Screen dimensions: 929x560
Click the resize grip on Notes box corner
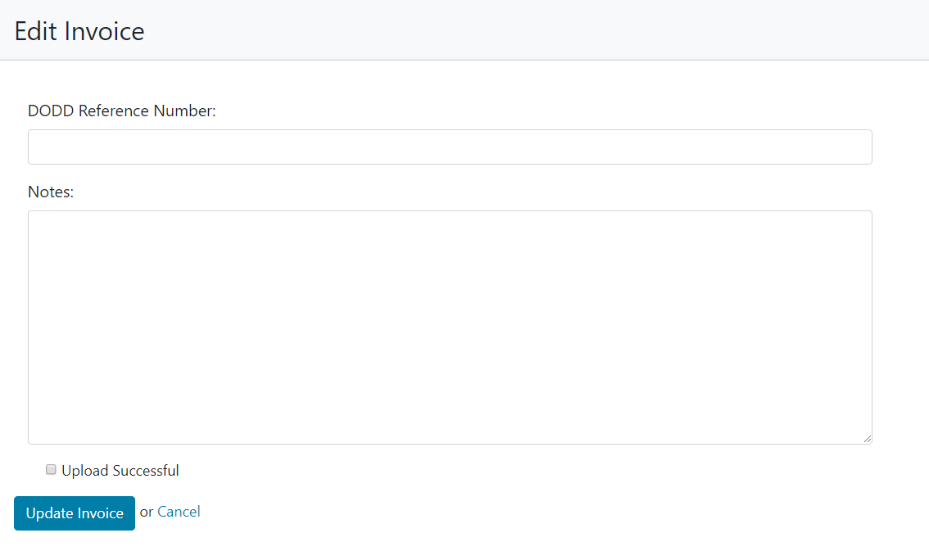867,439
